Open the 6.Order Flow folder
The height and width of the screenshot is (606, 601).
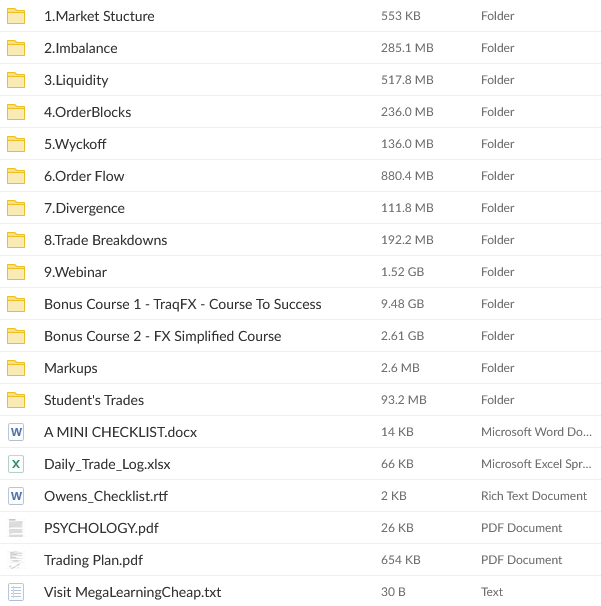84,176
